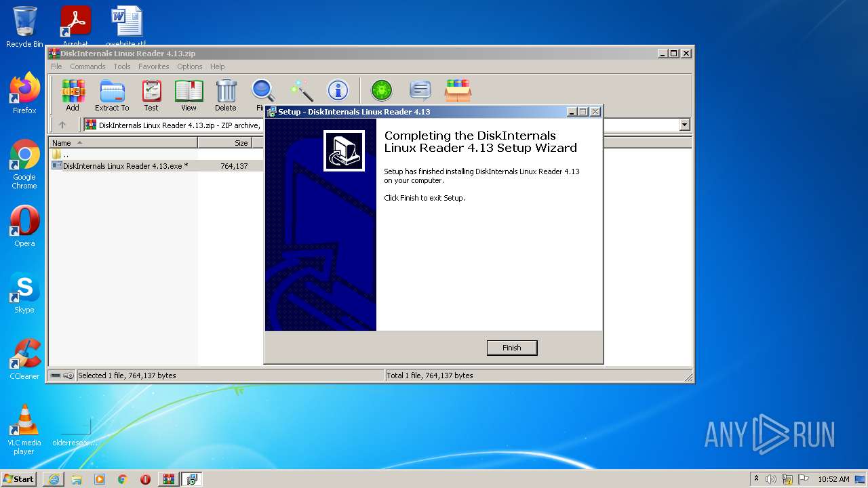Viewport: 868px width, 488px height.
Task: Click the Info icon in WinRAR toolbar
Action: [x=338, y=90]
